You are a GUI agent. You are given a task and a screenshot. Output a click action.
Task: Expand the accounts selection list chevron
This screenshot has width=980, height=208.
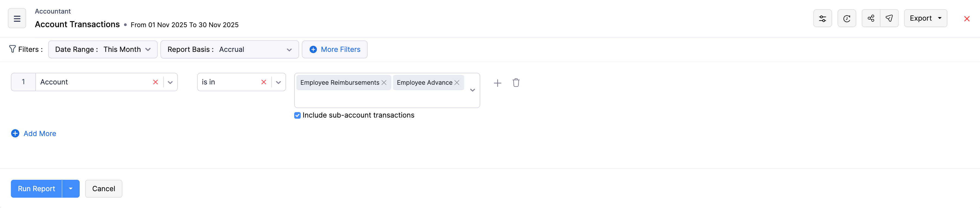tap(473, 91)
